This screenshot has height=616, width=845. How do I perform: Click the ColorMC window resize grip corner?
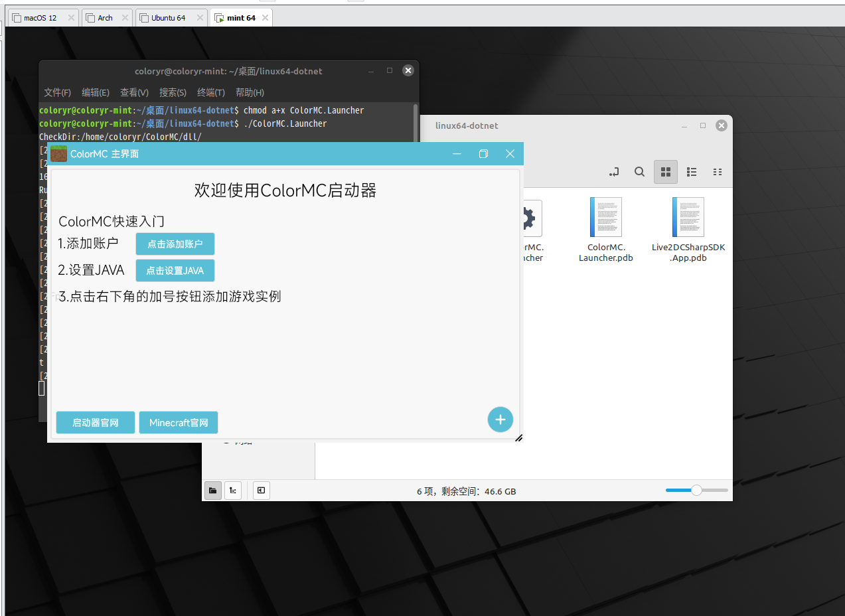518,437
